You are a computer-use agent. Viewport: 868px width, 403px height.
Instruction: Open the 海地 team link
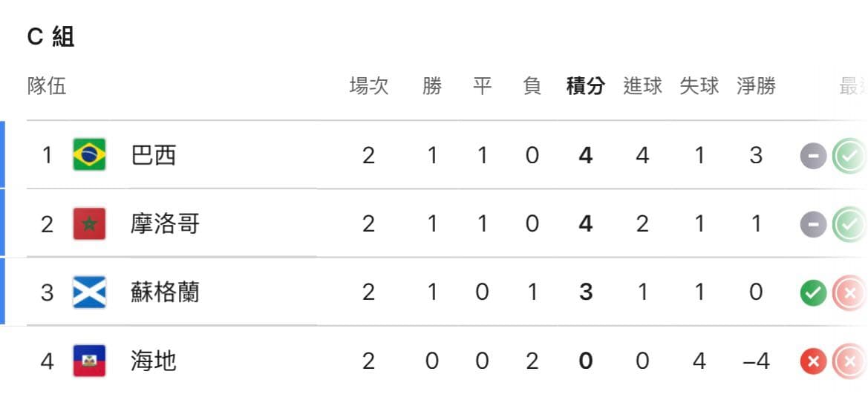(154, 361)
